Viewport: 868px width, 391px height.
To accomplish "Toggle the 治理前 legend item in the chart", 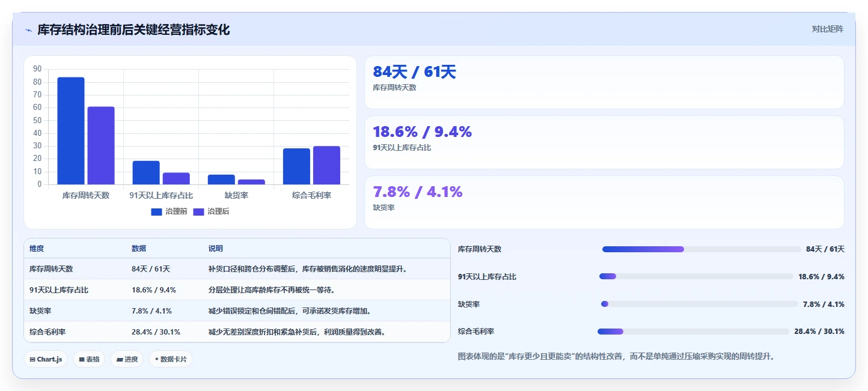I will click(169, 211).
